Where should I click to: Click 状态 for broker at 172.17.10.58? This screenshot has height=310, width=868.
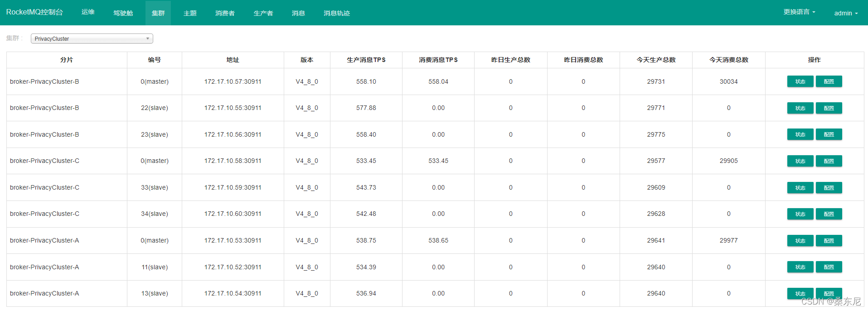coord(800,161)
